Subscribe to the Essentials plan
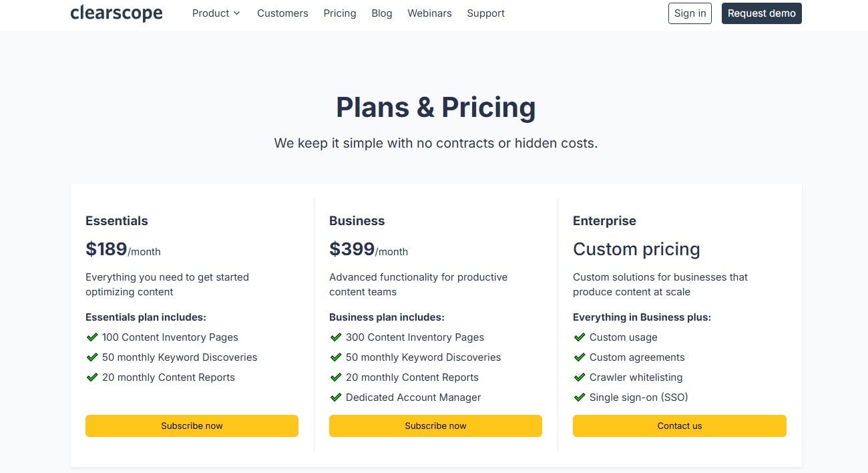Screen dimensions: 868x473 [x=192, y=426]
